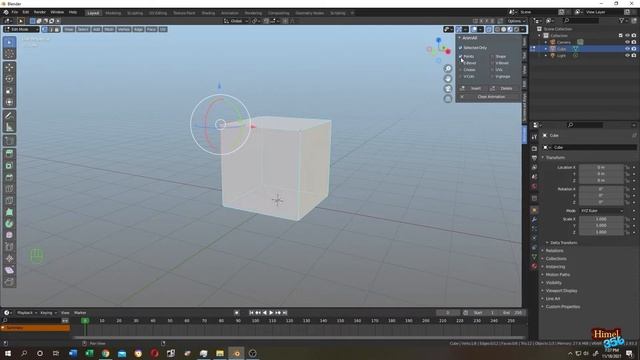Select the Knife tool
This screenshot has width=640, height=360.
point(9,200)
